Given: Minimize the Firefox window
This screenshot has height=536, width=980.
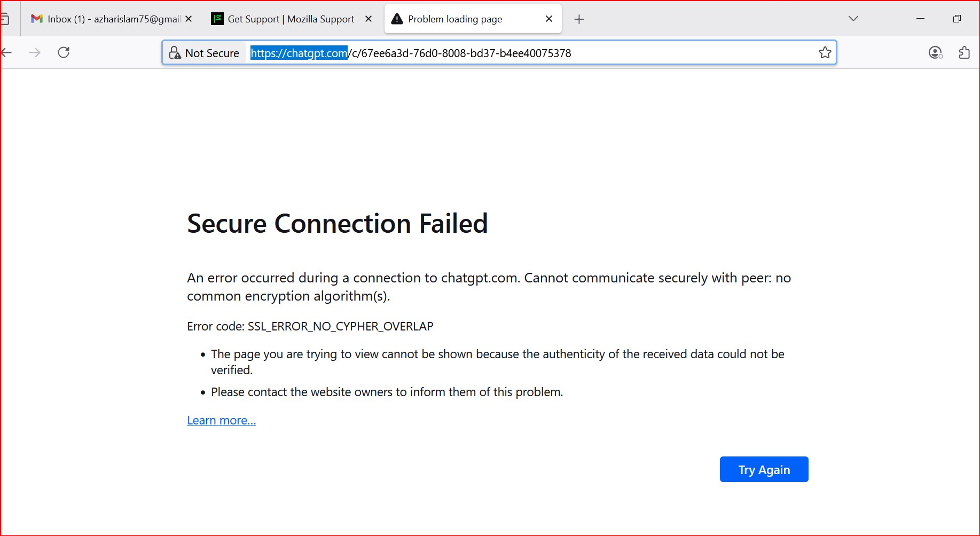Looking at the screenshot, I should pyautogui.click(x=920, y=19).
